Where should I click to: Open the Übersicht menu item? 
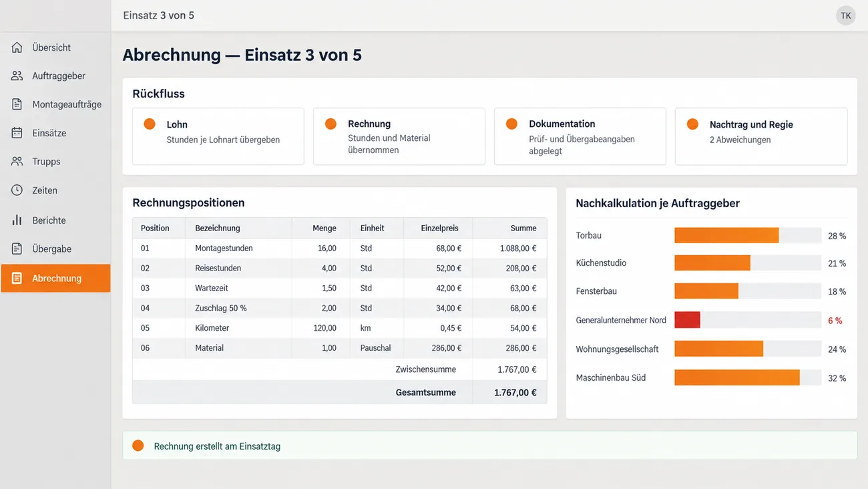(55, 47)
